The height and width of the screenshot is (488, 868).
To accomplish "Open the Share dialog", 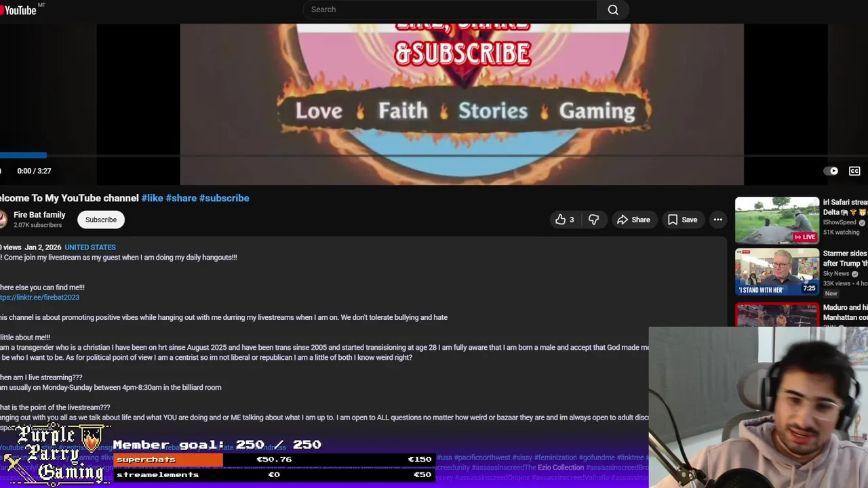I will pos(633,220).
